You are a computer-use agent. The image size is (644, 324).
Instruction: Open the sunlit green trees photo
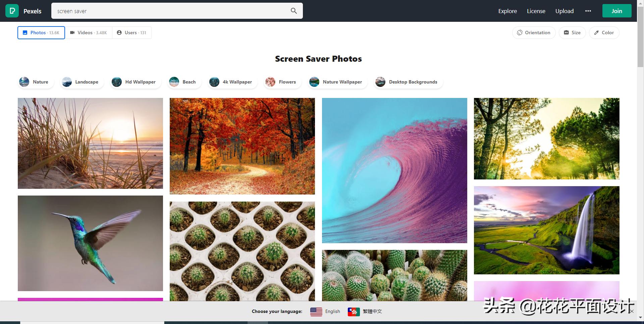pos(547,139)
